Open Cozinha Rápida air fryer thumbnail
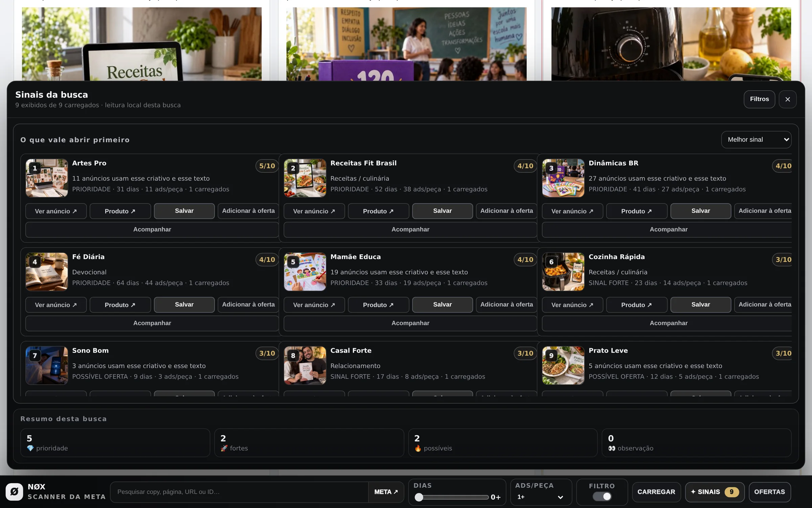Image resolution: width=812 pixels, height=508 pixels. tap(563, 272)
